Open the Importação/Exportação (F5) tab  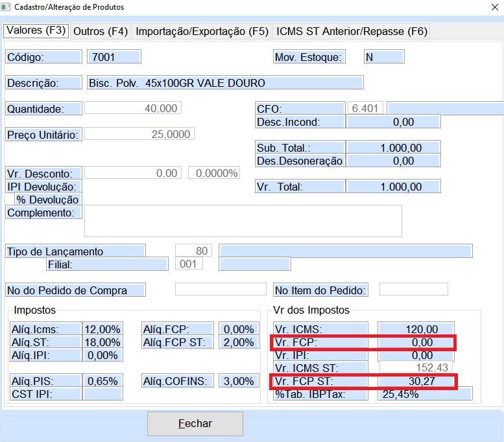(x=202, y=31)
